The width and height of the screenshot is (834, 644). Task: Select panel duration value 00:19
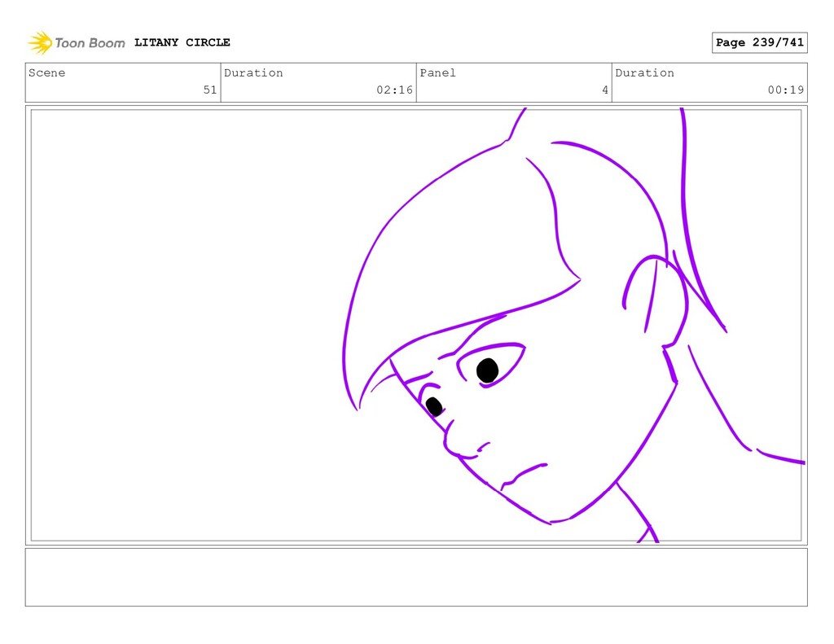[x=786, y=90]
